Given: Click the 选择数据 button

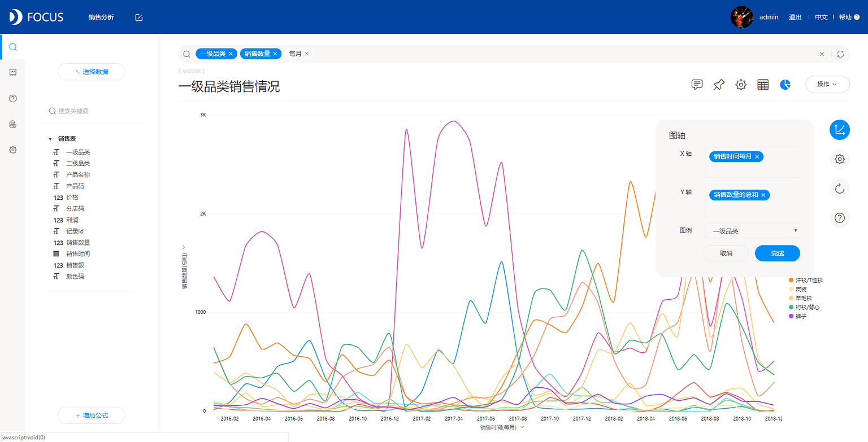Looking at the screenshot, I should [92, 72].
